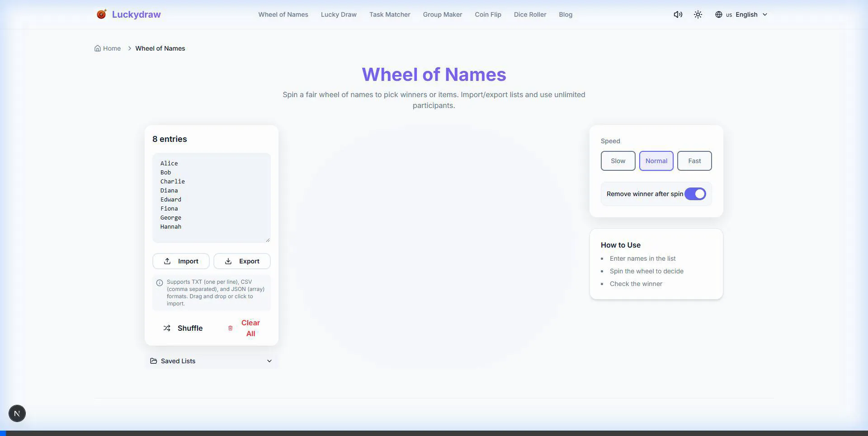Image resolution: width=868 pixels, height=436 pixels.
Task: Disable Remove winner after spin toggle
Action: pos(695,194)
